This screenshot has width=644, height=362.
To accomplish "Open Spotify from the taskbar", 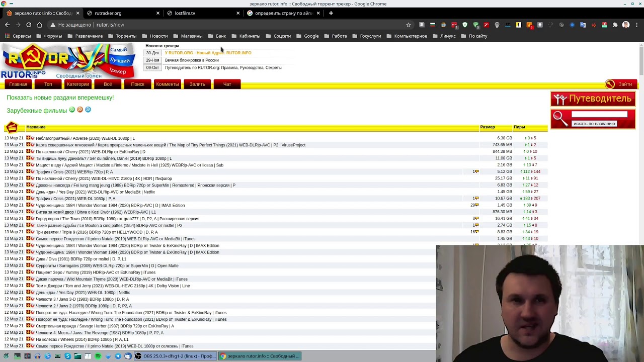I will pyautogui.click(x=98, y=356).
